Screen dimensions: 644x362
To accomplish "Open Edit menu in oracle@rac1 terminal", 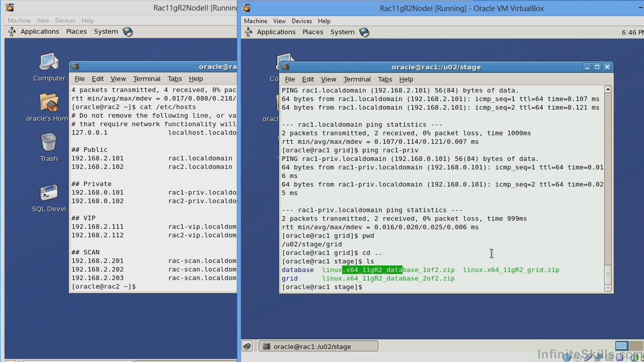I will click(308, 79).
